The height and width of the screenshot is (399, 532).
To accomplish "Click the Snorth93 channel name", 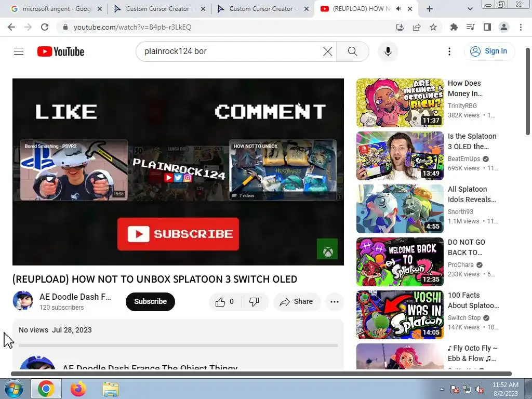I will (460, 212).
